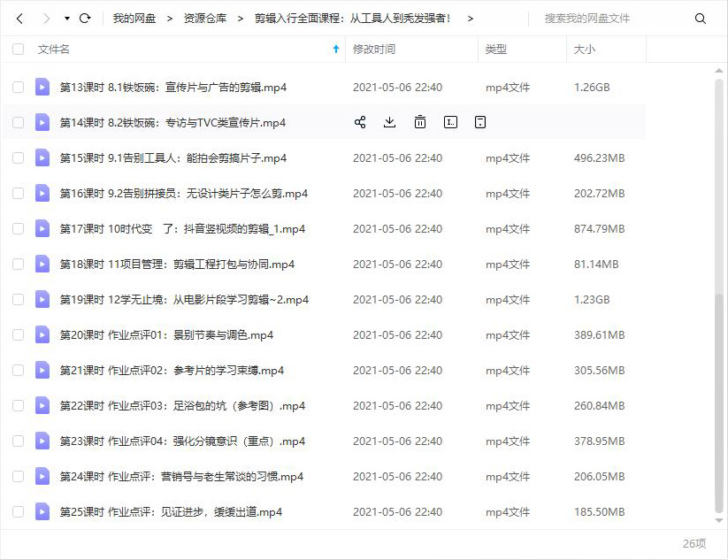Open the navigation history dropdown arrow
728x560 pixels.
click(x=67, y=19)
